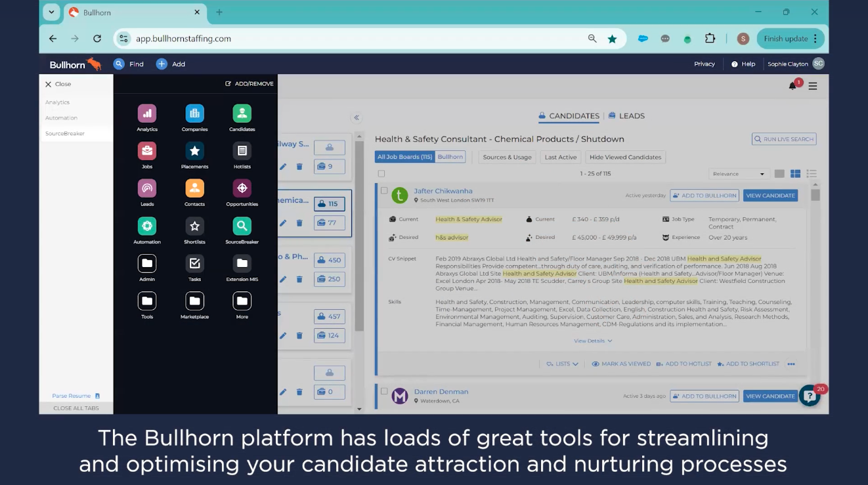
Task: Open the chat help widget icon
Action: click(810, 396)
